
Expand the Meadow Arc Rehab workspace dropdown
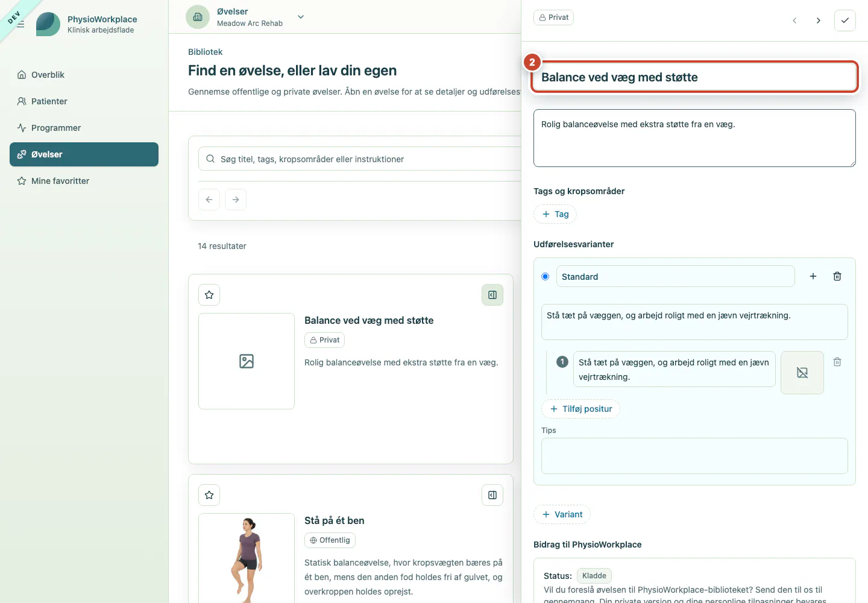click(301, 17)
